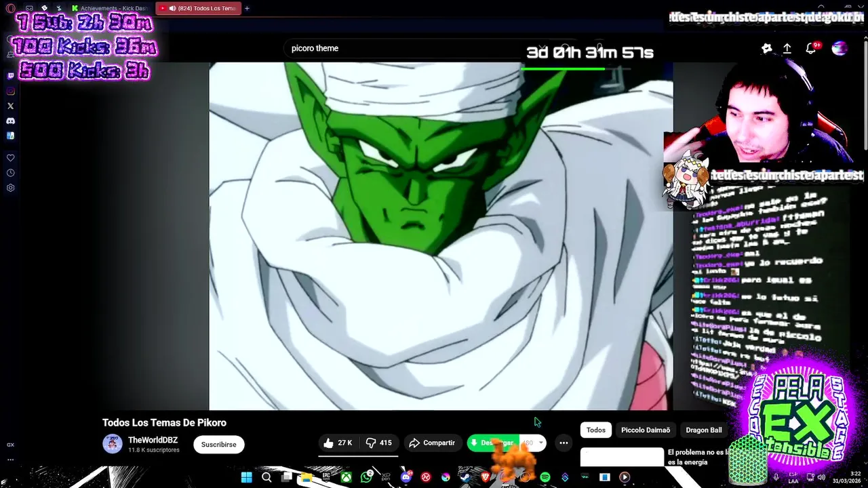
Task: Open Brave browser from taskbar
Action: pos(486,477)
